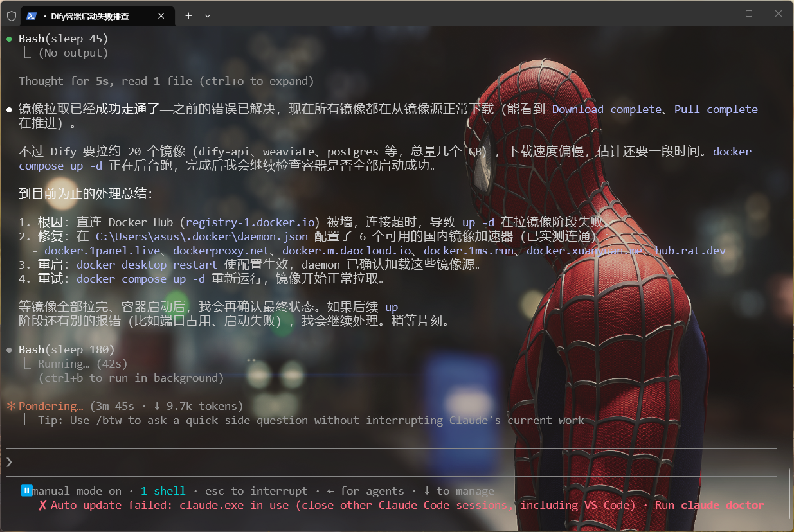The width and height of the screenshot is (794, 532).
Task: Click the 'docker.1ms.run' mirror text
Action: tap(469, 251)
